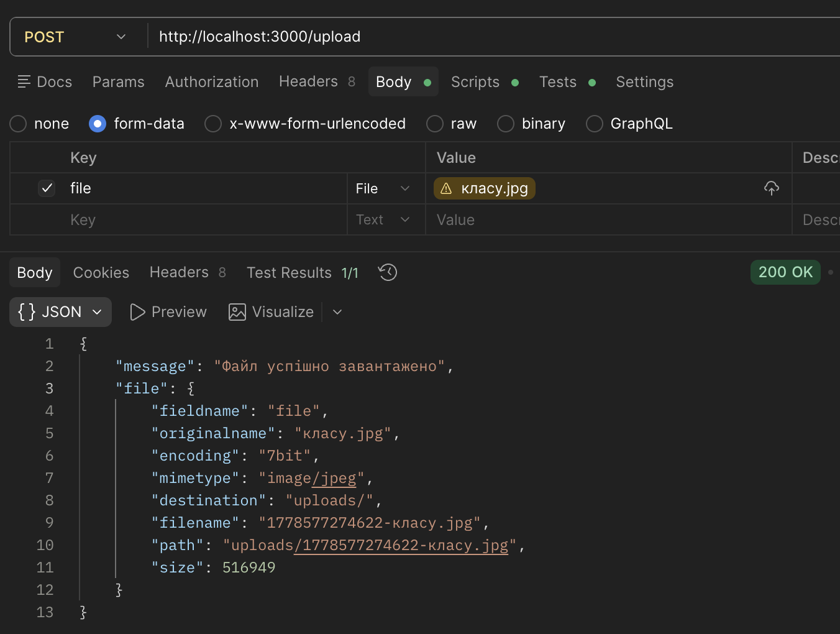Image resolution: width=840 pixels, height=634 pixels.
Task: Uncheck the file key row checkbox
Action: tap(47, 188)
